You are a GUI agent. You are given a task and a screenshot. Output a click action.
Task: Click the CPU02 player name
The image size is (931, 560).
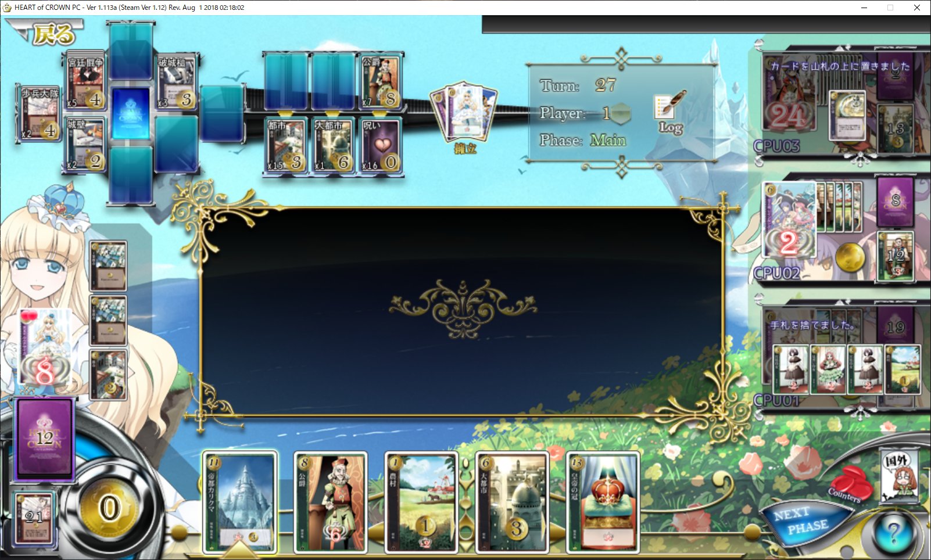(x=778, y=273)
